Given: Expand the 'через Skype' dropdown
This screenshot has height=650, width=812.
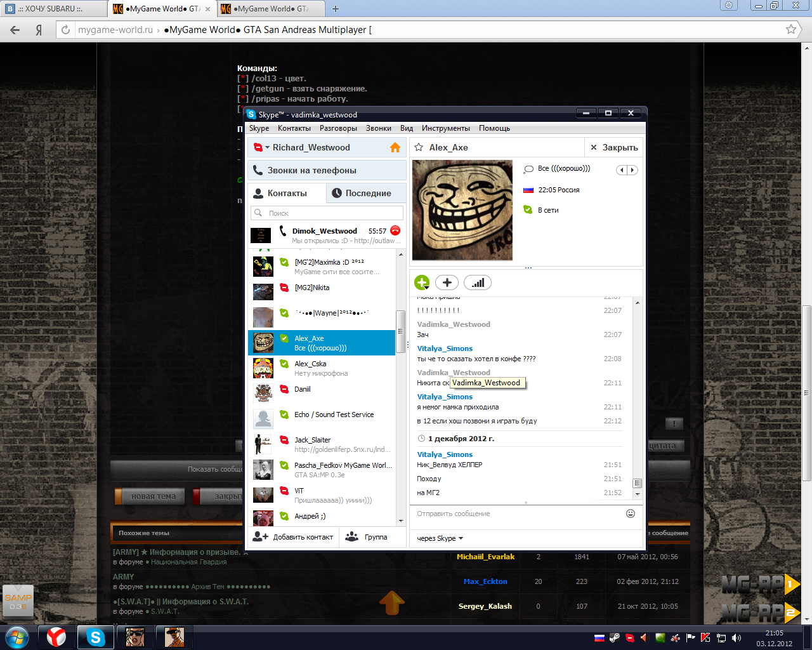Looking at the screenshot, I should [x=440, y=538].
